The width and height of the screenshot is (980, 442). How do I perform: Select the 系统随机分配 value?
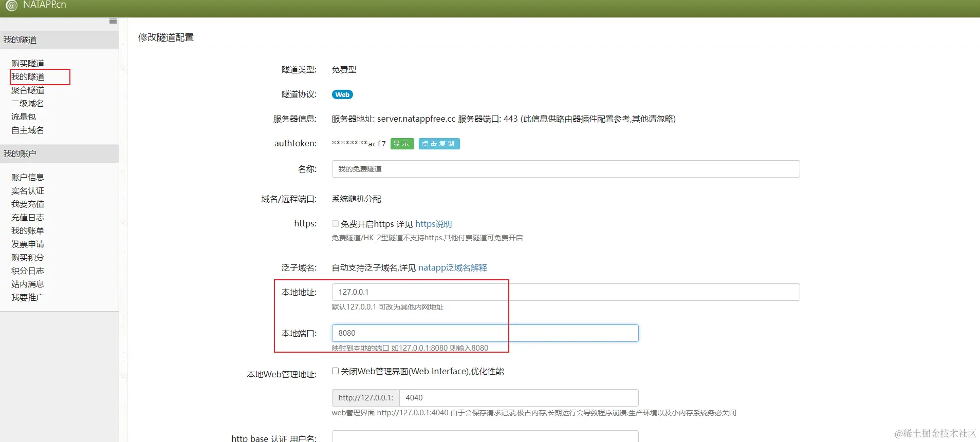pyautogui.click(x=356, y=199)
